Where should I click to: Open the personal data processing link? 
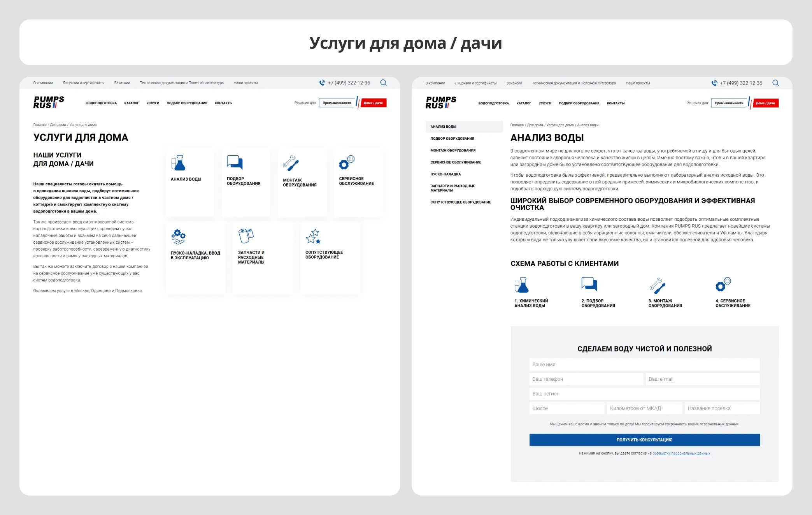(681, 453)
